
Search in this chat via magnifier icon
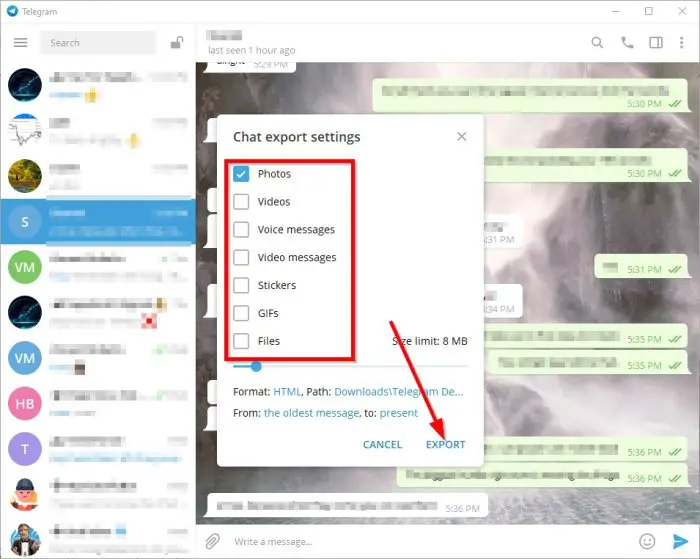(597, 43)
